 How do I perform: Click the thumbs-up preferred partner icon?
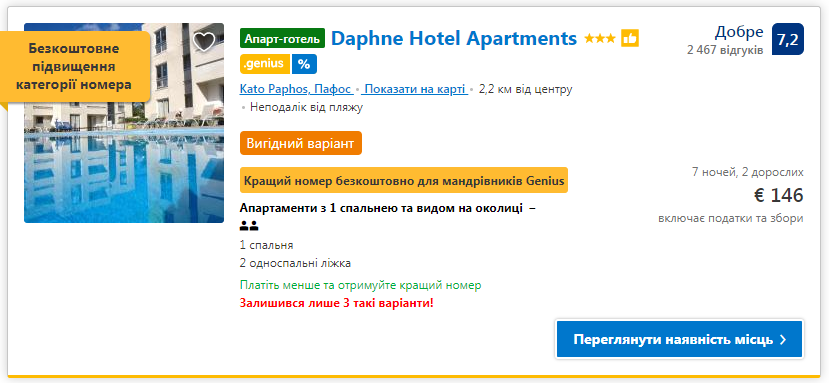[x=630, y=38]
